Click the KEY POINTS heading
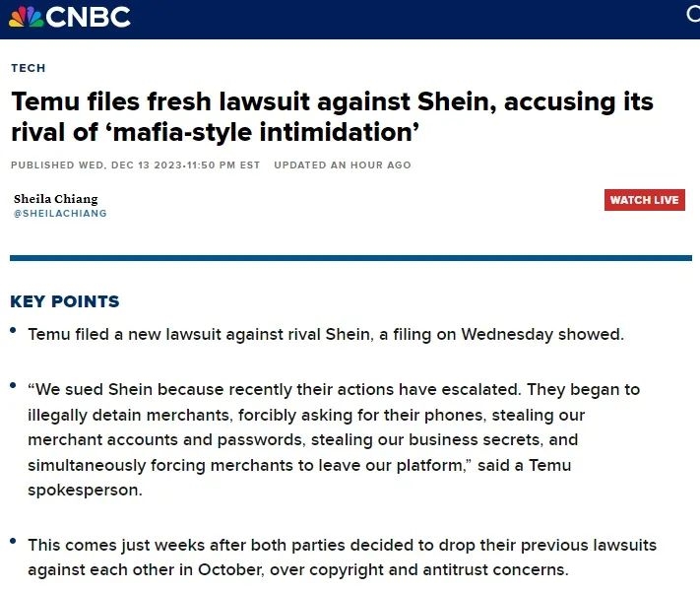The image size is (700, 591). [x=64, y=301]
